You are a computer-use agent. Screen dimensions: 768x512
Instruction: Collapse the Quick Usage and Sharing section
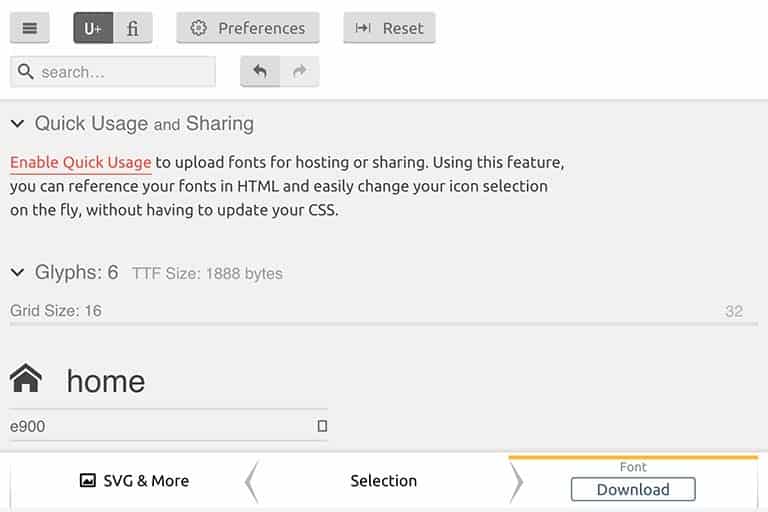18,123
